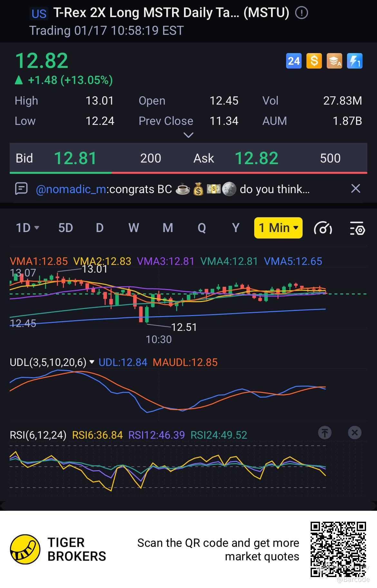
Task: Tap the Bid price 12.81
Action: click(75, 158)
